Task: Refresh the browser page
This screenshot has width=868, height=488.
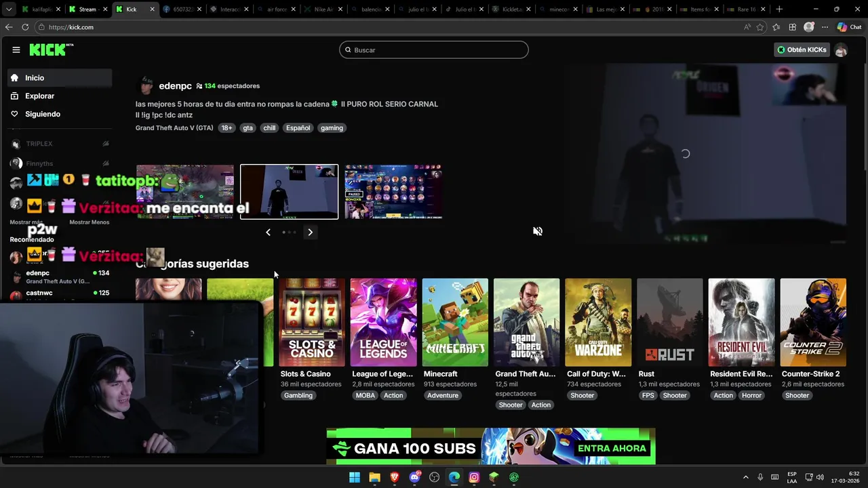Action: click(25, 27)
